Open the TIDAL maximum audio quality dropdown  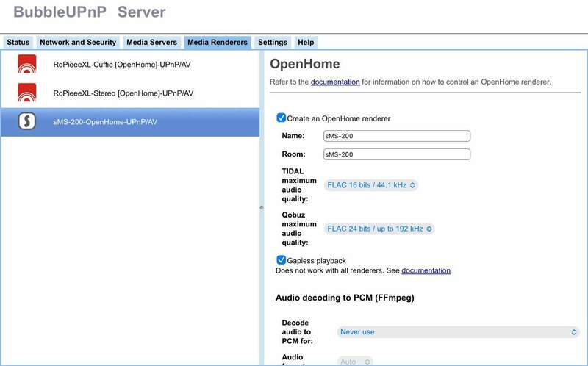click(x=370, y=185)
